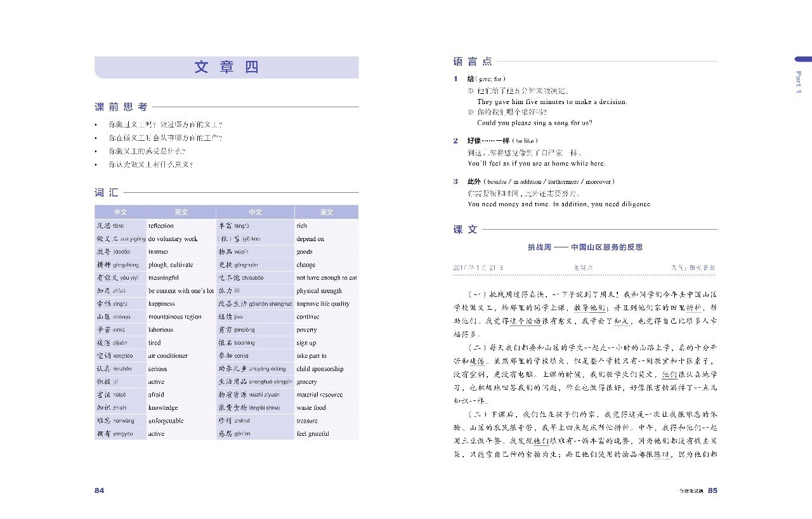Select the cell 'happiness'
This screenshot has height=519, width=812.
pos(181,304)
